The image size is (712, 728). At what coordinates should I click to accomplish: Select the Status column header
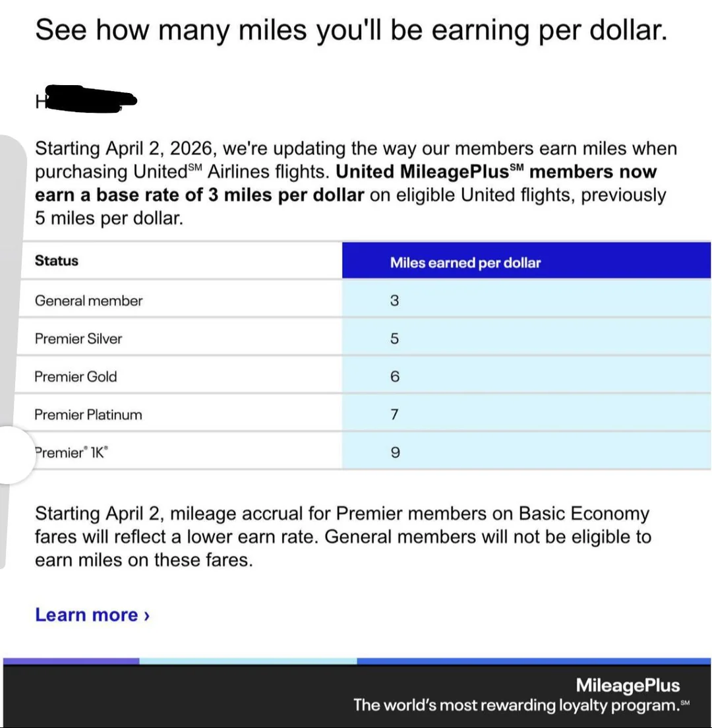pos(57,260)
